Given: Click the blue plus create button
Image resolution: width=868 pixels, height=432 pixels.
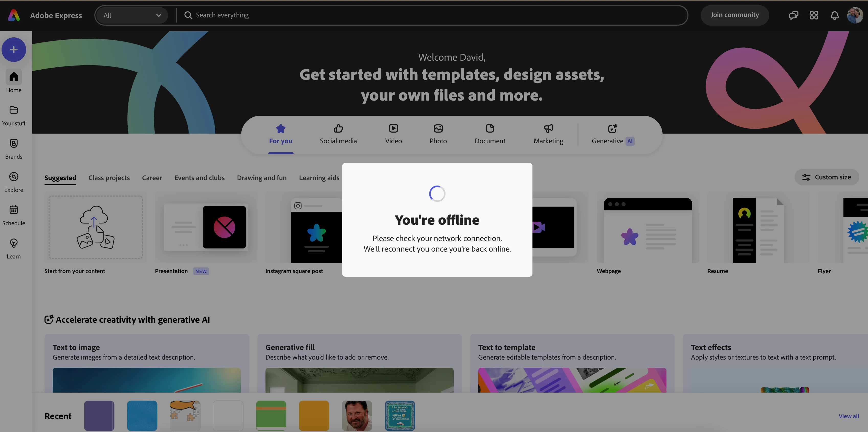Looking at the screenshot, I should point(14,50).
